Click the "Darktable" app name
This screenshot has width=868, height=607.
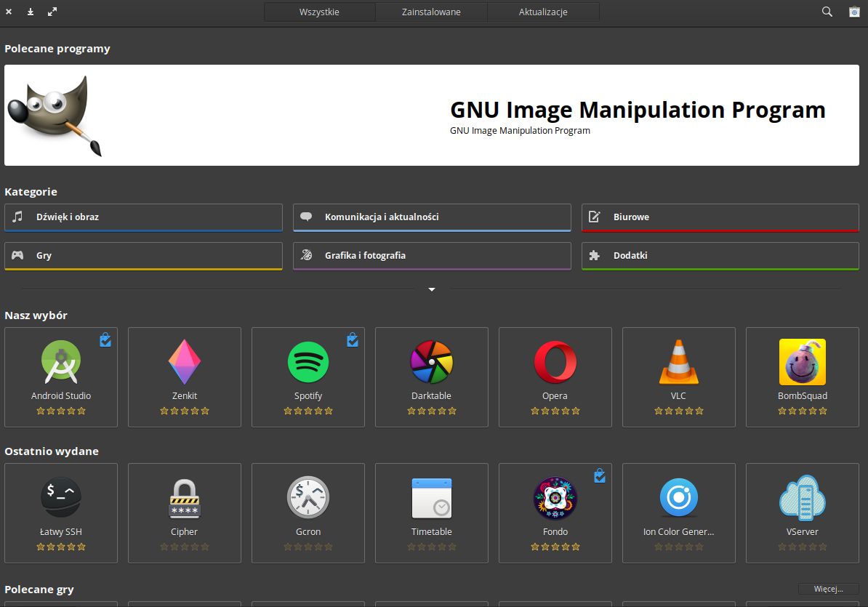[431, 395]
